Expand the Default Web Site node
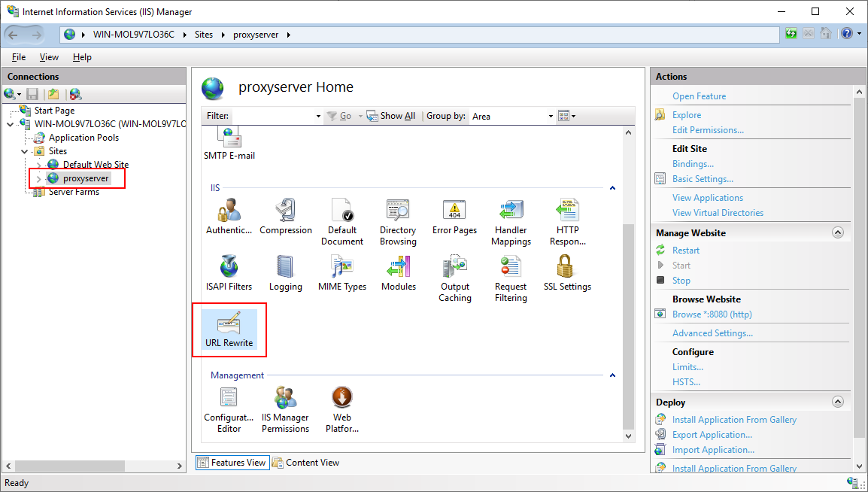 point(39,165)
